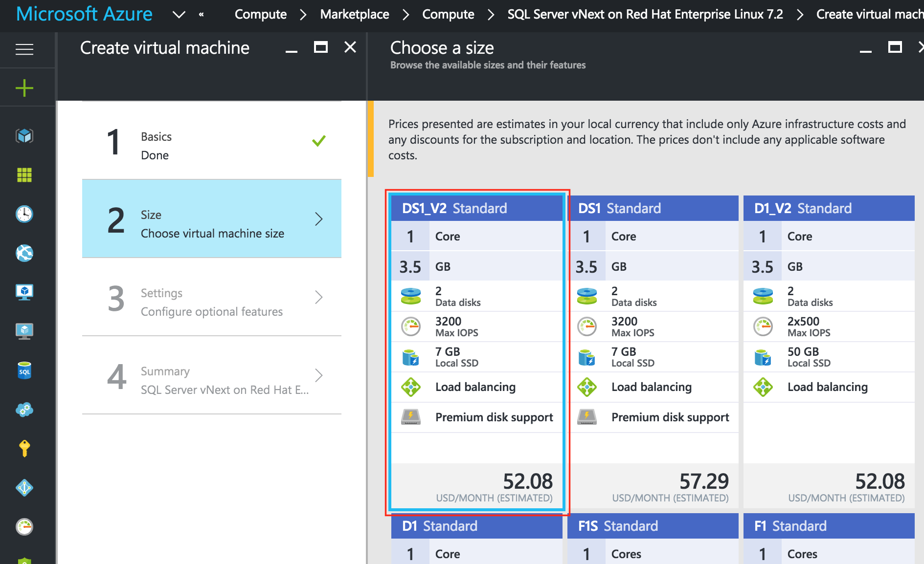
Task: Open step 3 Settings
Action: (212, 297)
